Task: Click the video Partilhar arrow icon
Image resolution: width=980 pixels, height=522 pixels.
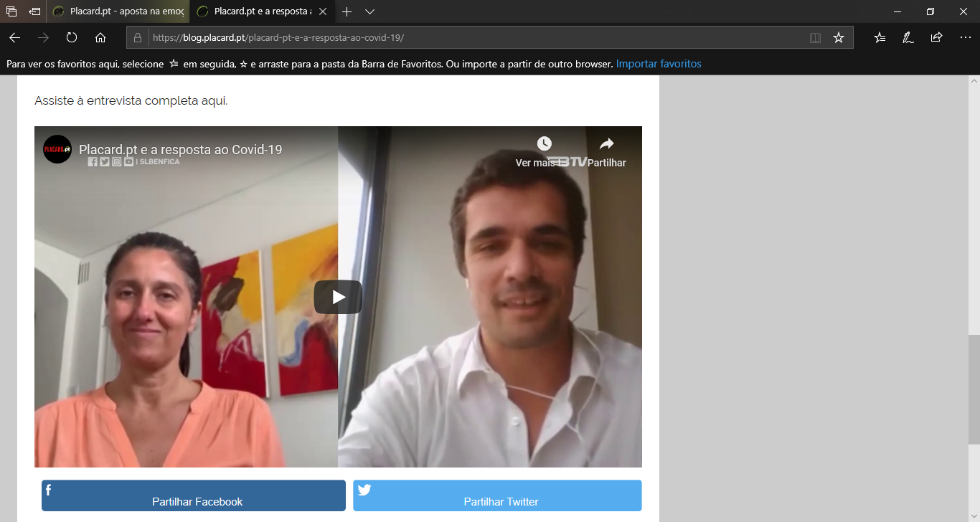Action: (x=607, y=144)
